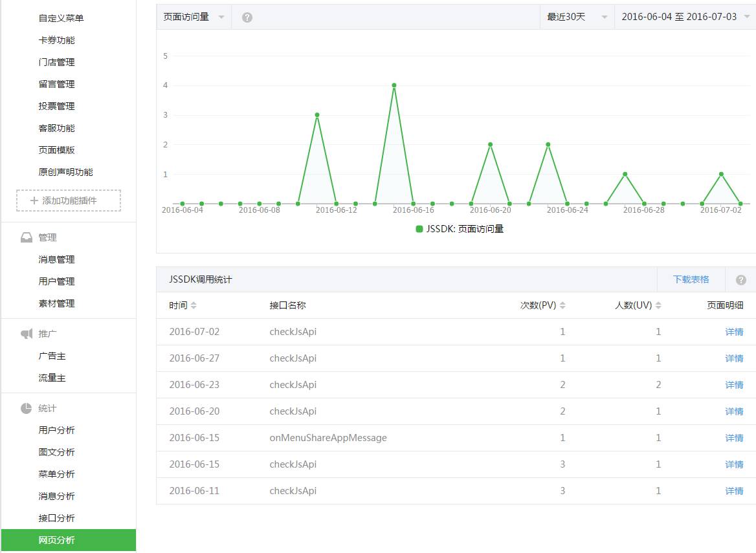Screen dimensions: 756x553
Task: Sort table by 次数(PV) column arrows
Action: (x=562, y=305)
